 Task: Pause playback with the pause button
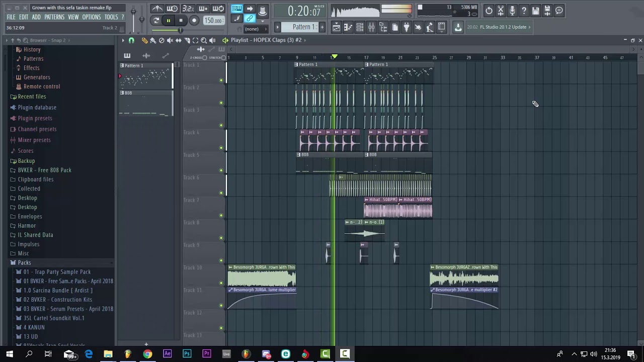[169, 21]
